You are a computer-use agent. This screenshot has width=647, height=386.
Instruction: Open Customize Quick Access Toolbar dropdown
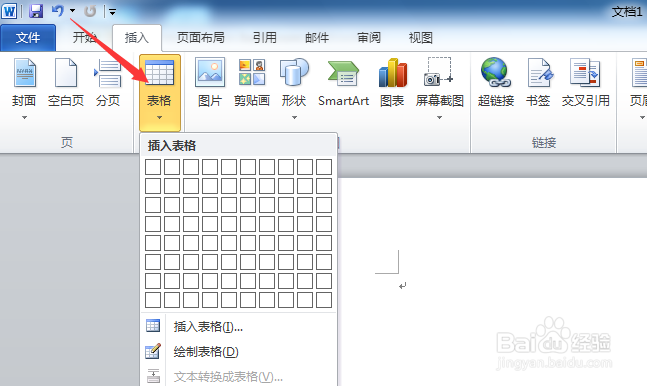pyautogui.click(x=112, y=12)
